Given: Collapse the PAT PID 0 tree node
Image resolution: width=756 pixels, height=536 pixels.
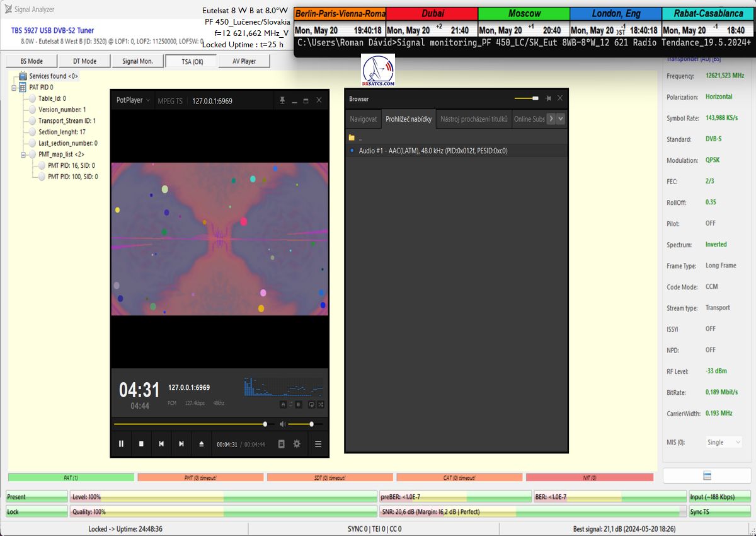Looking at the screenshot, I should pyautogui.click(x=14, y=87).
